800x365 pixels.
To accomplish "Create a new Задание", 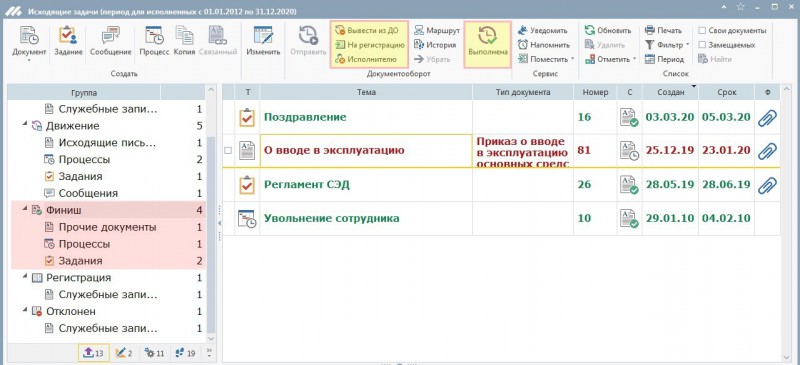I will [x=68, y=41].
